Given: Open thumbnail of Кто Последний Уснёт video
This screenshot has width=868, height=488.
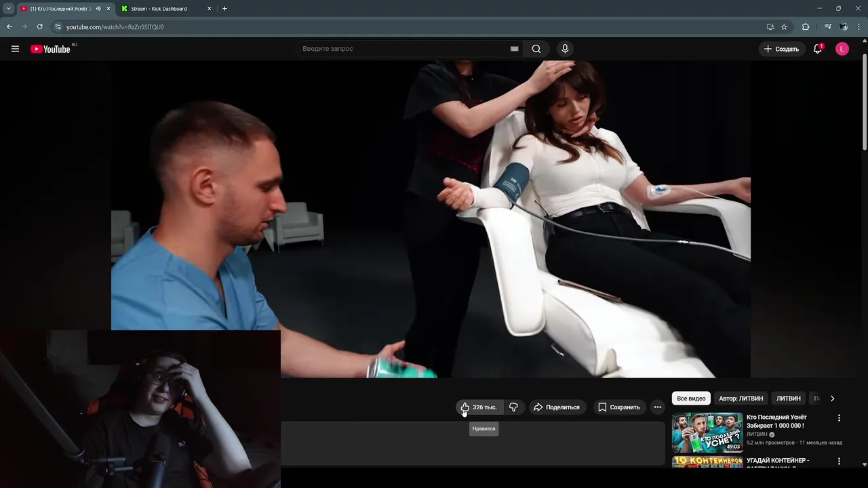Looking at the screenshot, I should tap(707, 432).
